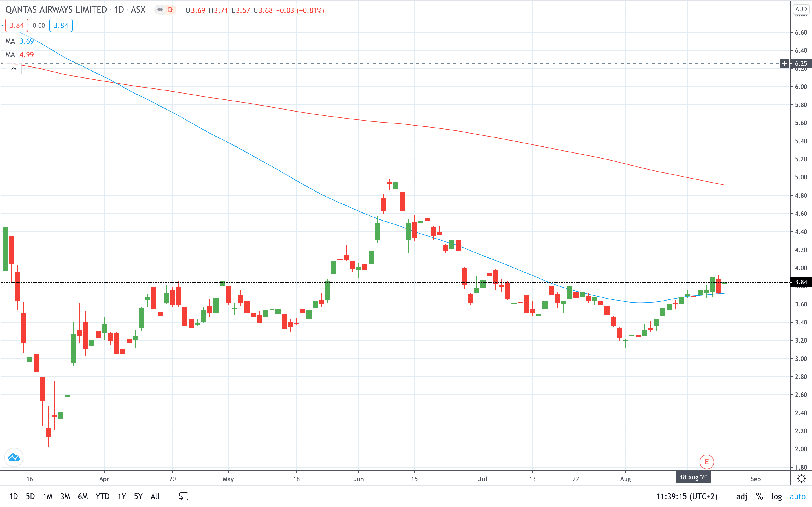Collapse the indicator legend chevron

(x=14, y=69)
